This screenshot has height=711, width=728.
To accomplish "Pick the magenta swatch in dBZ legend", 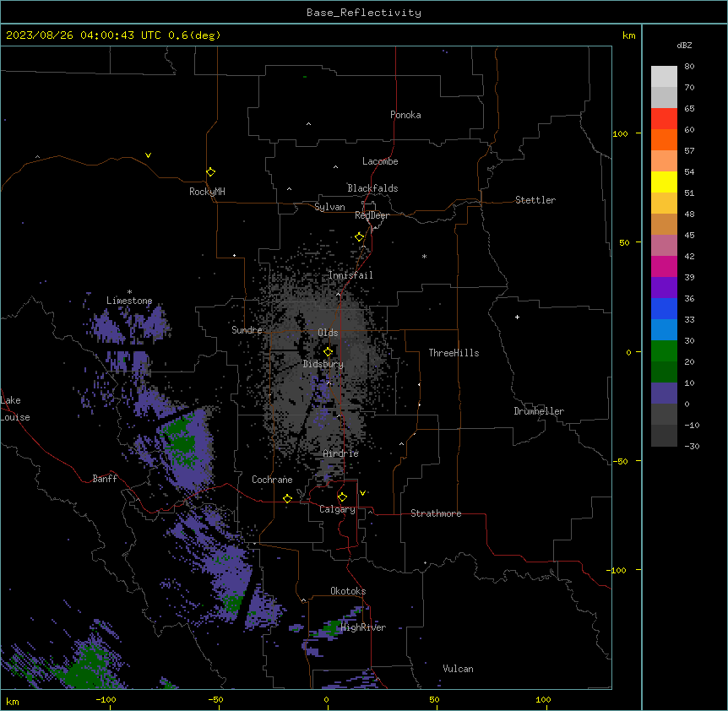I will (664, 266).
